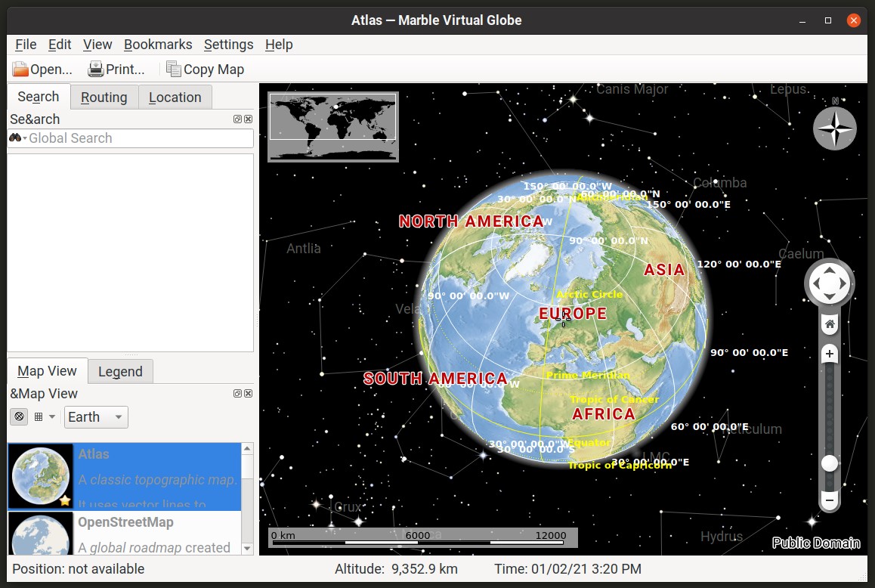This screenshot has width=875, height=588.
Task: Click the compass rose on the map
Action: click(834, 128)
